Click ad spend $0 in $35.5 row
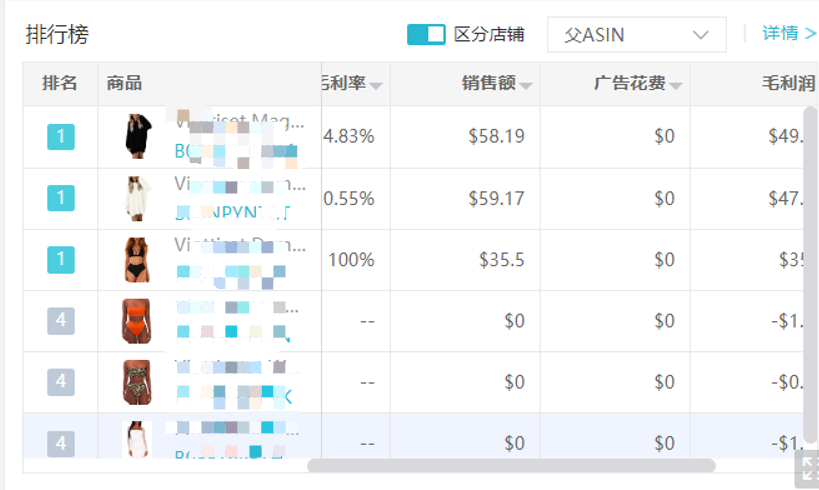The image size is (819, 490). [x=664, y=260]
